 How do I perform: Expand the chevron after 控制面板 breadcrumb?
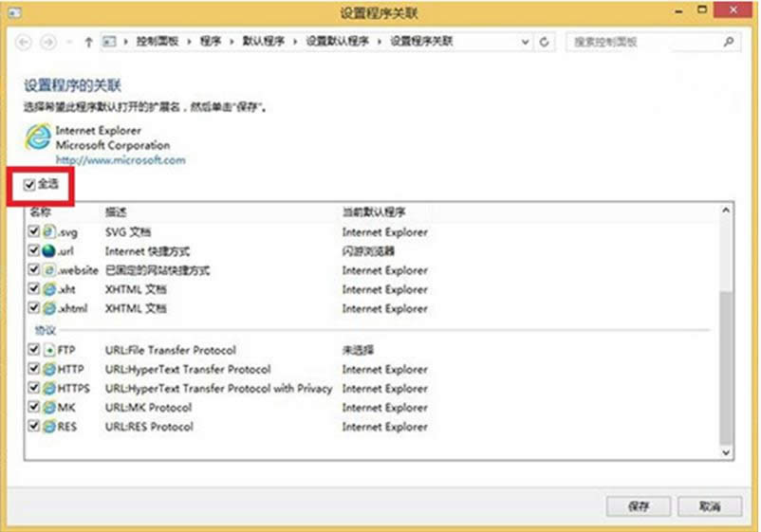pyautogui.click(x=190, y=42)
